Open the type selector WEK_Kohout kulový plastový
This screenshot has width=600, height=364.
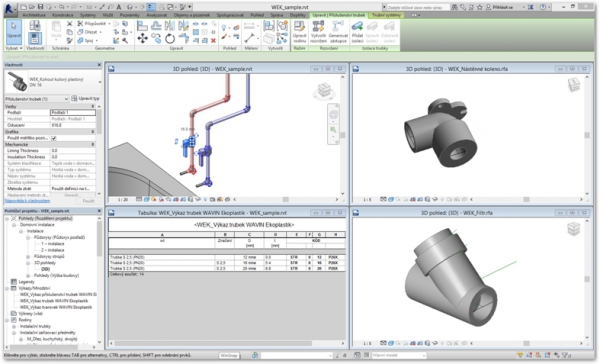click(53, 82)
